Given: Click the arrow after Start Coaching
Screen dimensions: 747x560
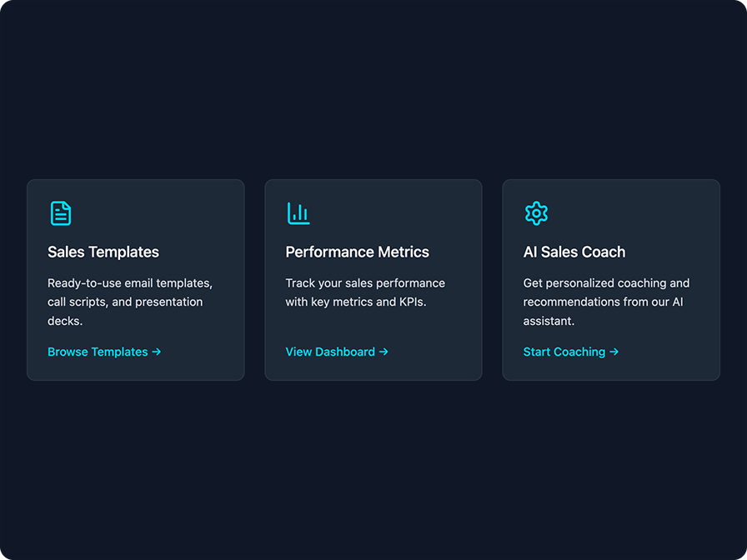Looking at the screenshot, I should coord(614,352).
